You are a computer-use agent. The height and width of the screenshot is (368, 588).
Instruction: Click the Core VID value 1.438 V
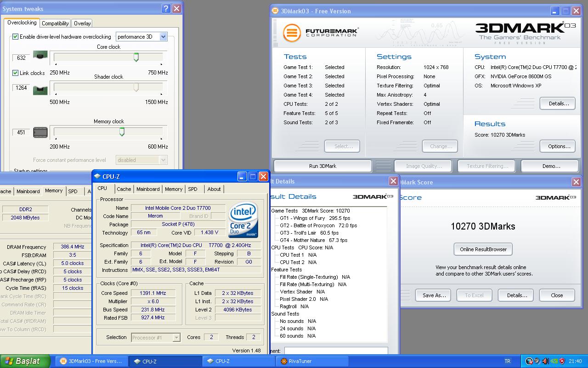pyautogui.click(x=209, y=233)
